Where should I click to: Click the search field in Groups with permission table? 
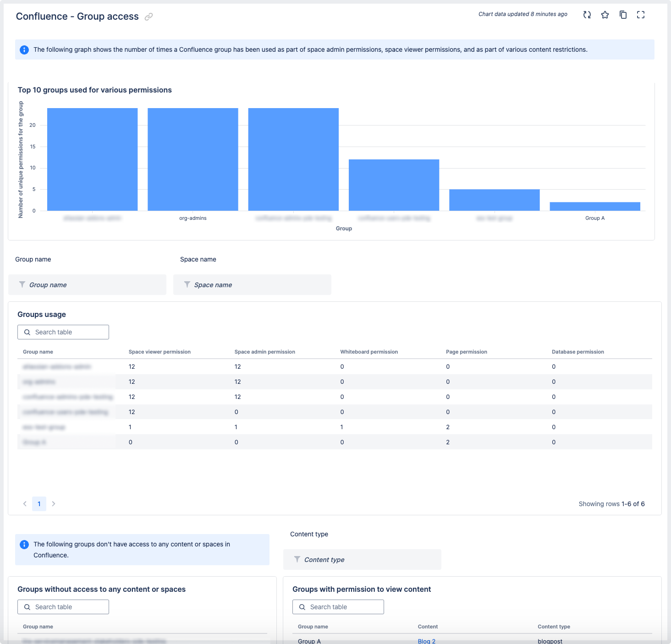(x=338, y=607)
